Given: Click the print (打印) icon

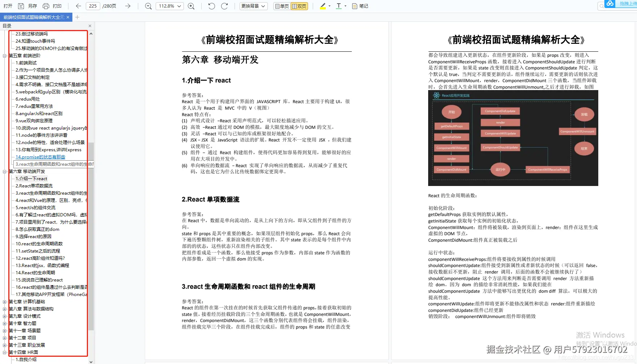Looking at the screenshot, I should 46,6.
